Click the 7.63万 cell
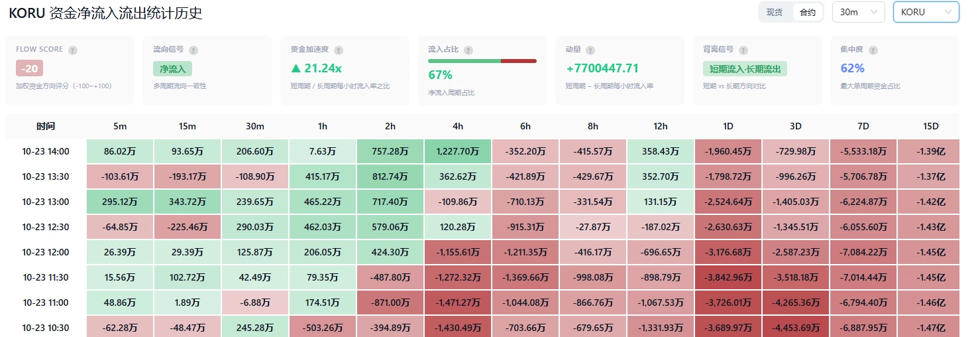 point(323,151)
